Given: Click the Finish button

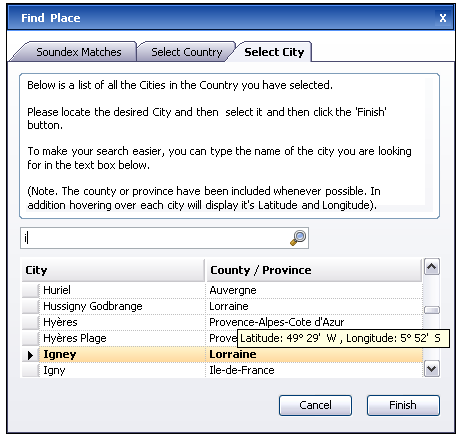Looking at the screenshot, I should point(403,405).
